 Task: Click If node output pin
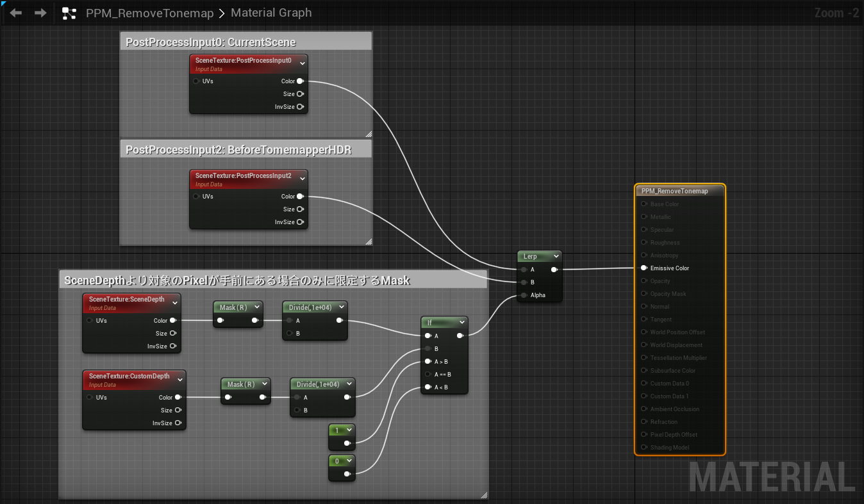(x=461, y=336)
